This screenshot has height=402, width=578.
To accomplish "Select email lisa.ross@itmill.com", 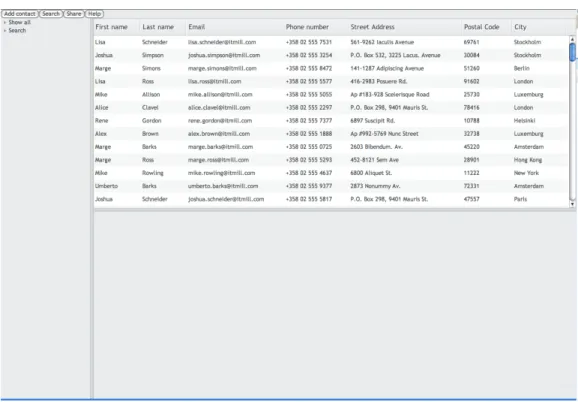I will [x=215, y=81].
